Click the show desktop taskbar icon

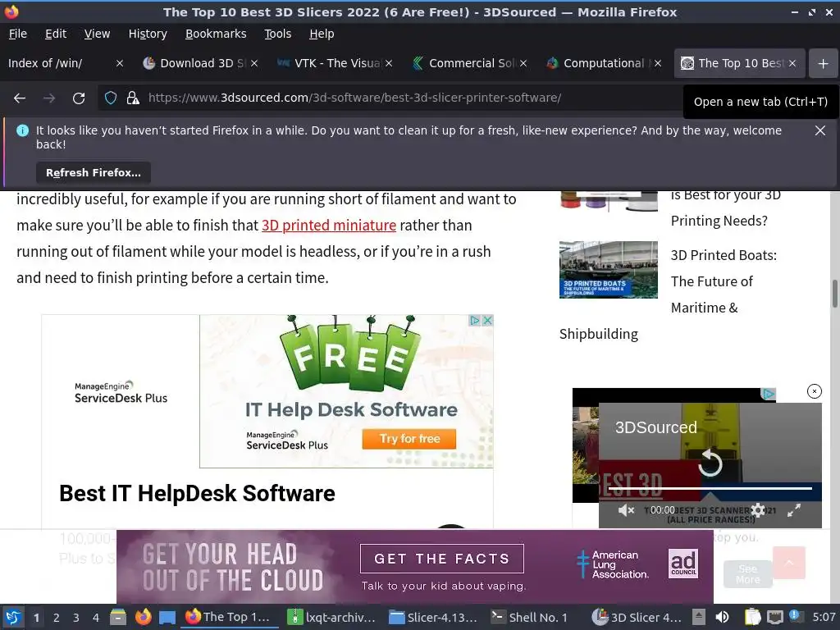point(167,617)
